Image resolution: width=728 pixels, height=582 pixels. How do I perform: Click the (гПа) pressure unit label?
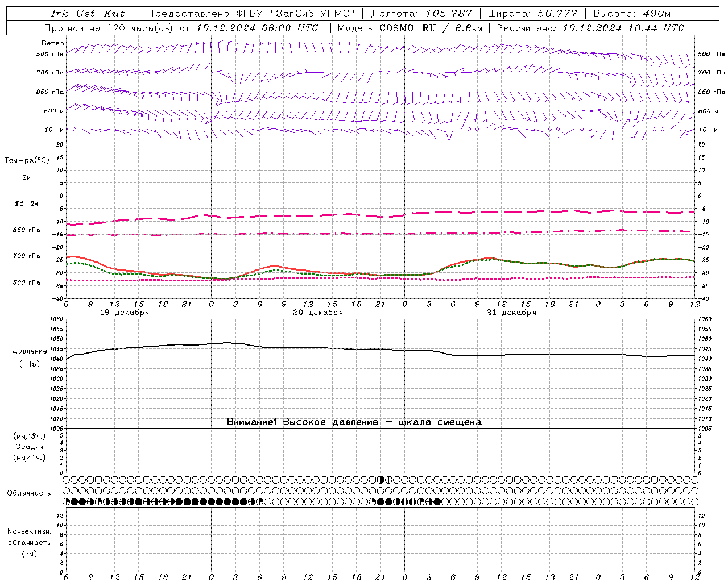point(30,364)
